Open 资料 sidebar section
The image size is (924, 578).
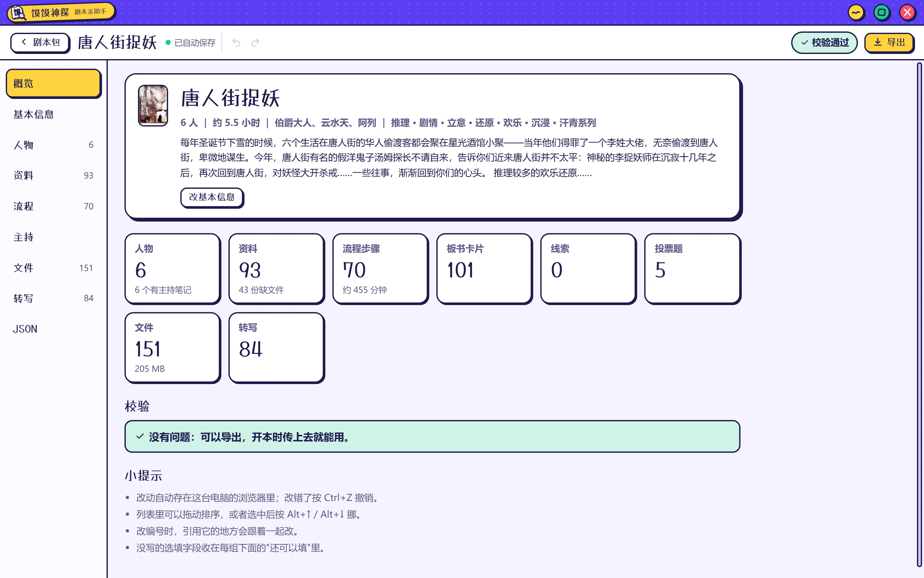pos(54,175)
